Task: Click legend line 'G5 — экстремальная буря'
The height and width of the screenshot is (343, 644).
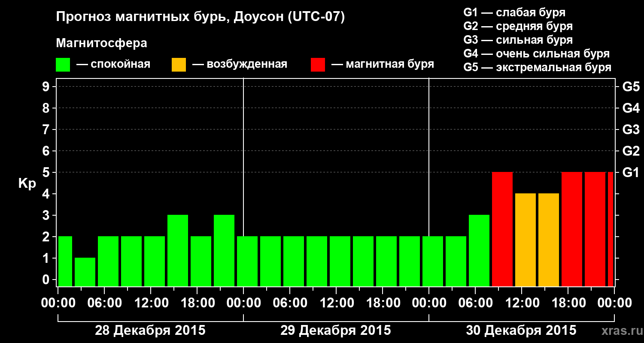Action: [x=538, y=67]
